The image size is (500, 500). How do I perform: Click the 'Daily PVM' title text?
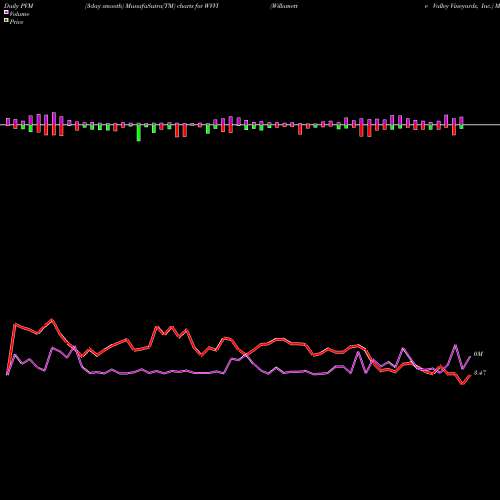click(19, 6)
